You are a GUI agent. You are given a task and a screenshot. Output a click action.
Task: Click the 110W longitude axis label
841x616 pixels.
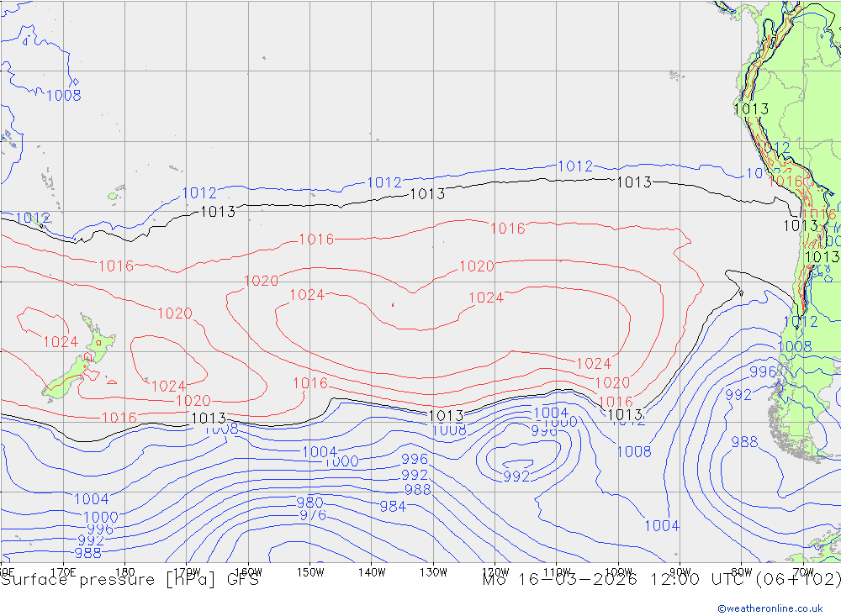[x=557, y=572]
